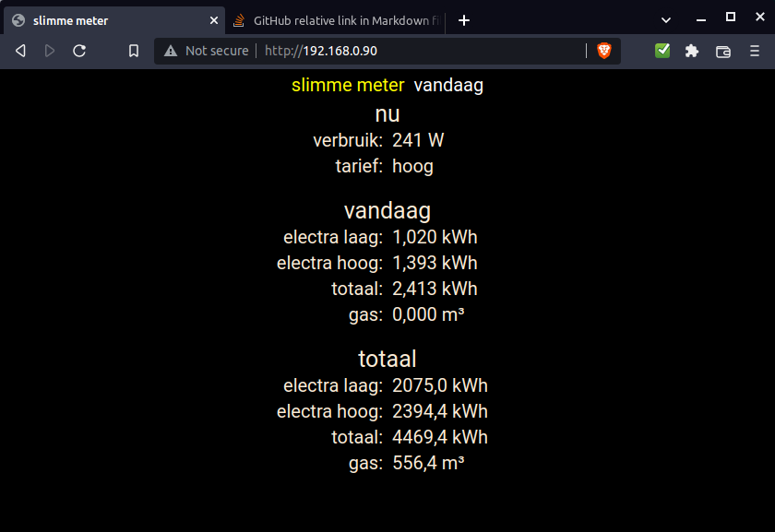Expand the tab search dropdown arrow
Screen dimensions: 775x532
(666, 20)
